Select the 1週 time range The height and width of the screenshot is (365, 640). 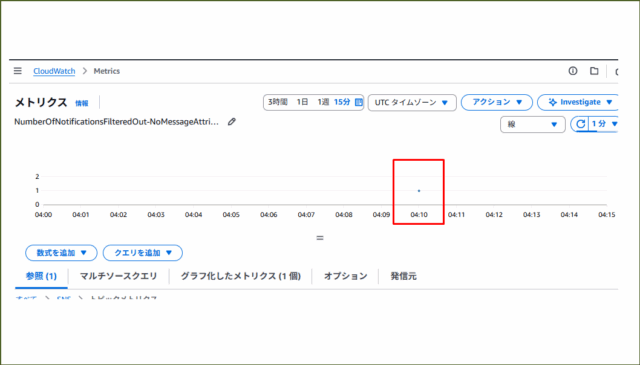[x=323, y=102]
